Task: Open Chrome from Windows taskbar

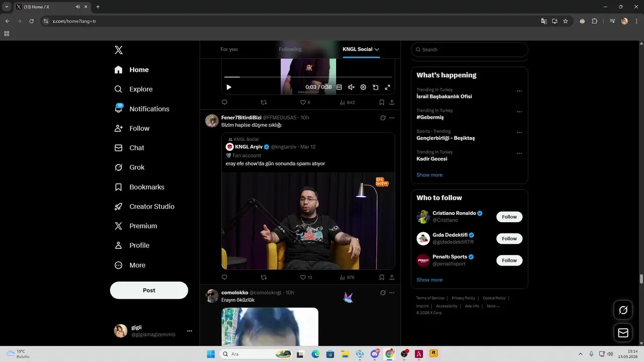Action: click(x=389, y=354)
